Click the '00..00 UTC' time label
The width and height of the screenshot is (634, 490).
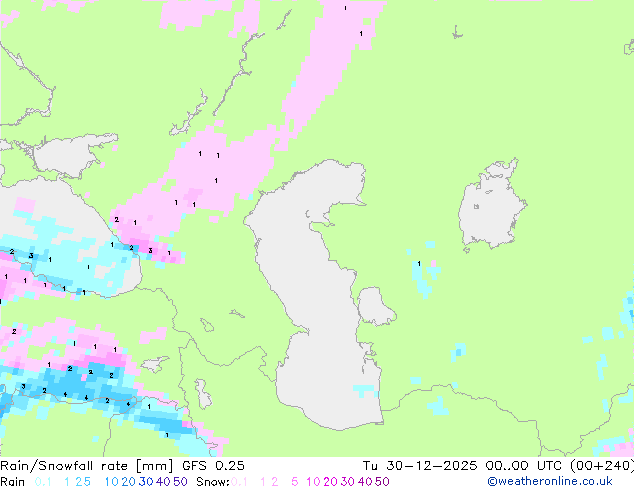pos(524,466)
